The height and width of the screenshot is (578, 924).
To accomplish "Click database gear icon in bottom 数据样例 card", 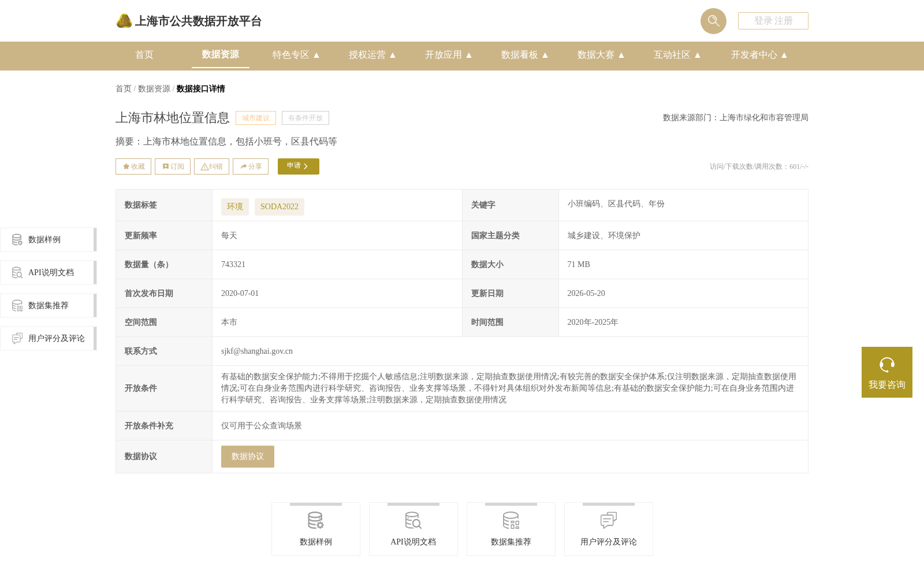I will [x=316, y=520].
